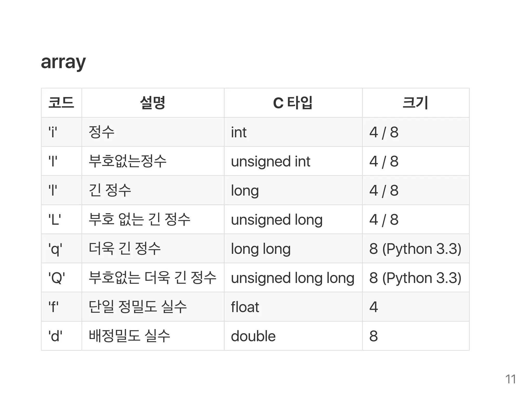The image size is (532, 400).
Task: Click the 'long long' C type cell
Action: (261, 249)
